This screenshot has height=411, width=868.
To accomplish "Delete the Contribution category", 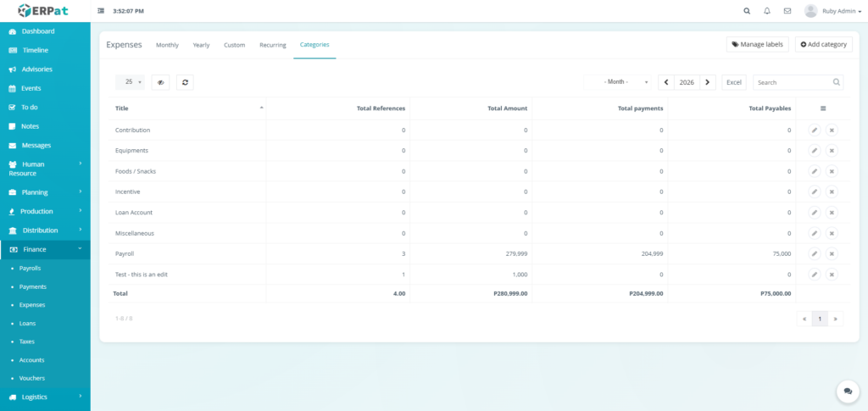I will [832, 131].
